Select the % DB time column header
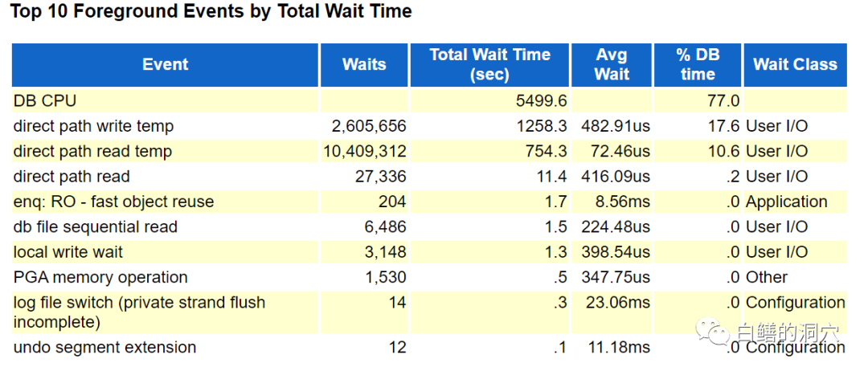 [697, 65]
